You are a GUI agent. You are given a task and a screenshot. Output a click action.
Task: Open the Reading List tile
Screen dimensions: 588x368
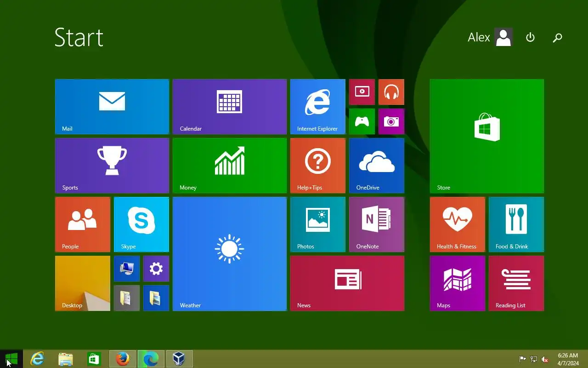(x=516, y=283)
